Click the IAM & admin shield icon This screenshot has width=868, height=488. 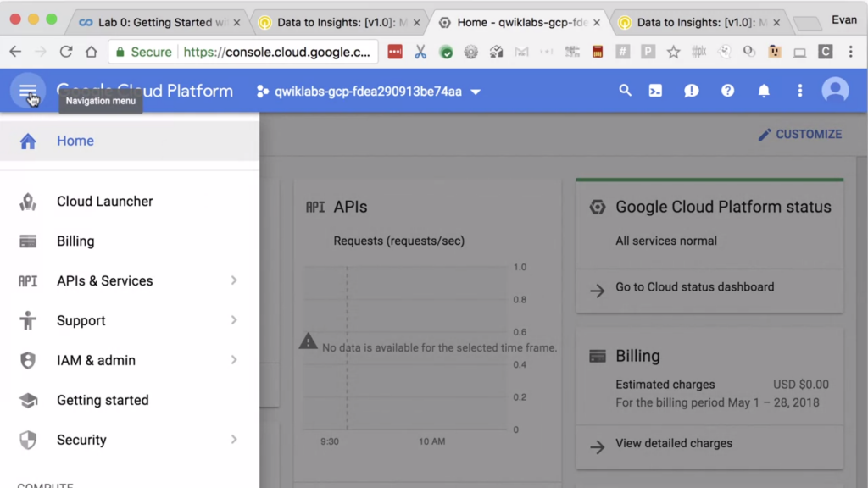coord(28,360)
